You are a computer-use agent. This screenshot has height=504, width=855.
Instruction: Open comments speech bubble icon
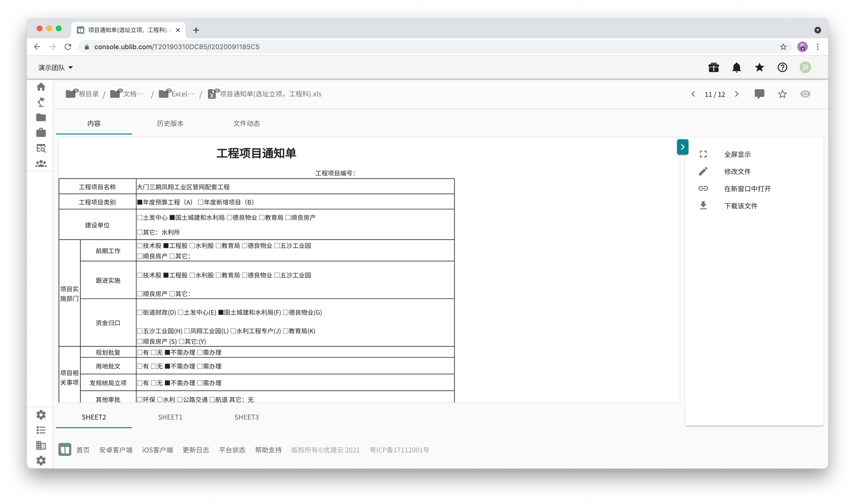click(760, 94)
